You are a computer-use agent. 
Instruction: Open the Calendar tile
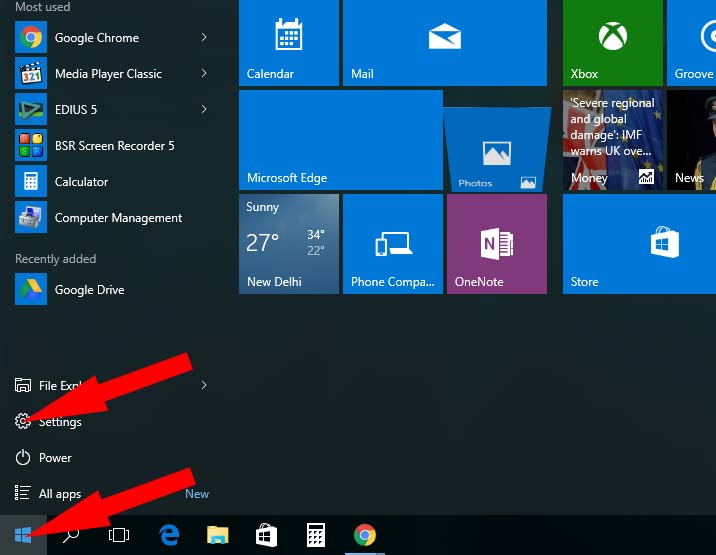click(289, 42)
